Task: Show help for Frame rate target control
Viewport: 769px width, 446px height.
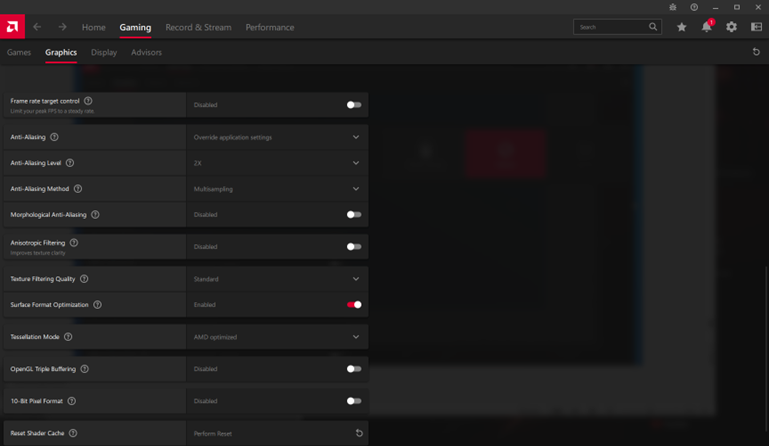Action: pyautogui.click(x=88, y=101)
